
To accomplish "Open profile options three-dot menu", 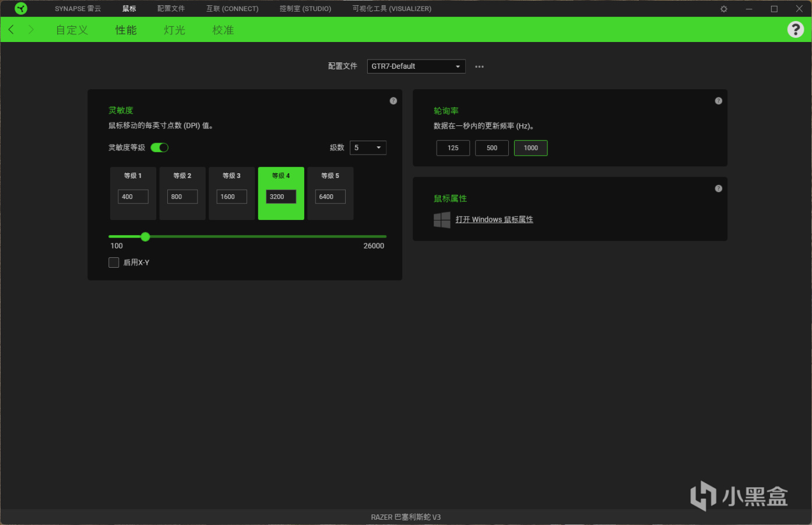I will (x=479, y=66).
